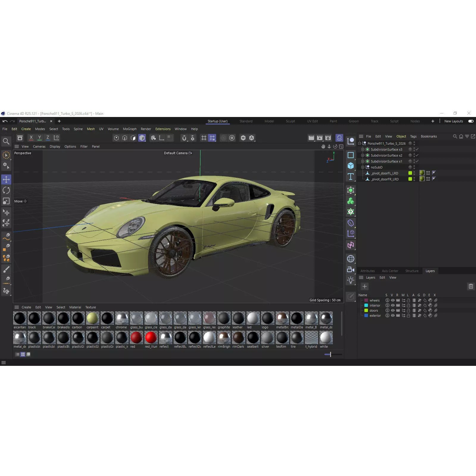Screen dimensions: 476x476
Task: Toggle X axis lock
Action: (x=31, y=138)
